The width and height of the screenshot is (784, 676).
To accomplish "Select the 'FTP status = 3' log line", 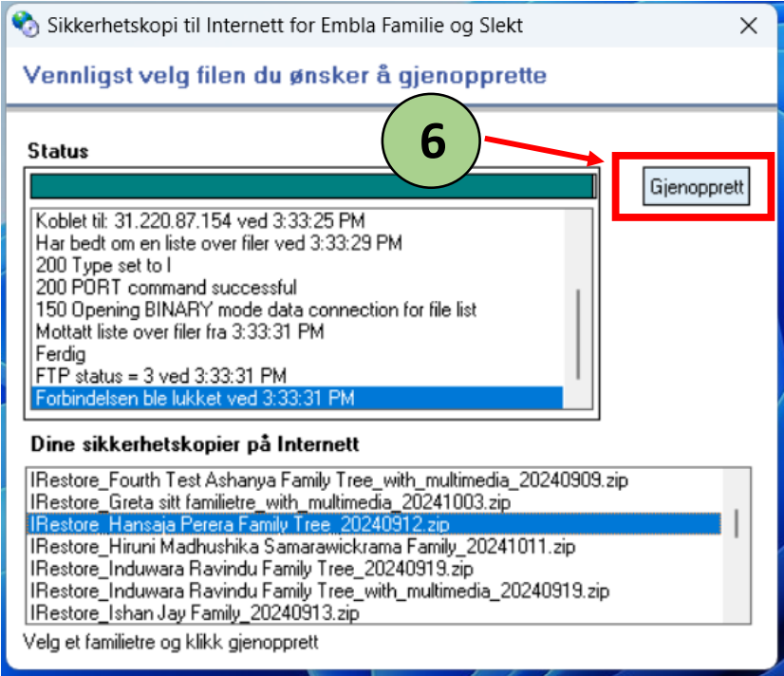I will coord(161,376).
